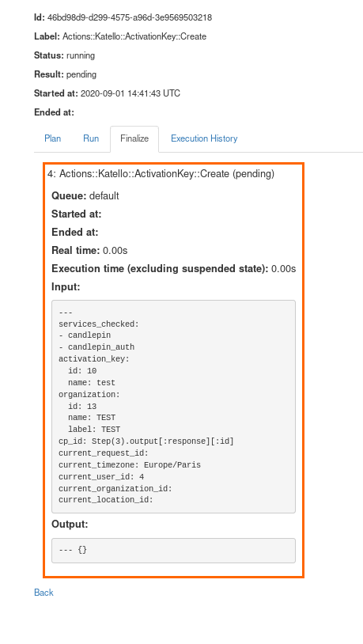Click step 4 ActivationKey::Create pending heading
This screenshot has width=363, height=644.
(x=161, y=174)
